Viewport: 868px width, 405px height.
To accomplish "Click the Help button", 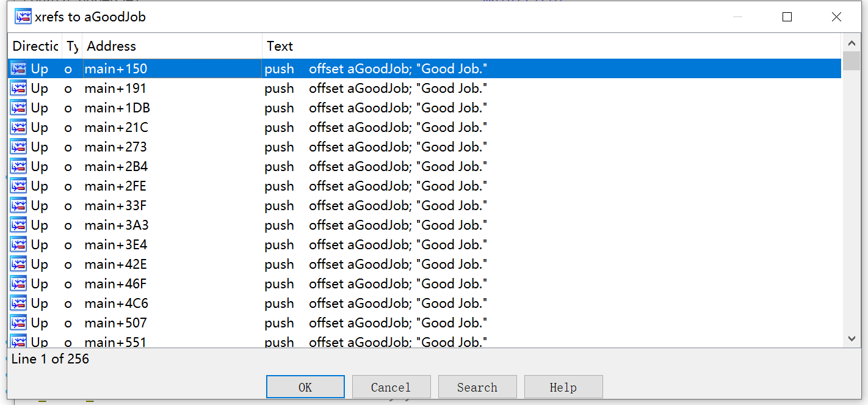I will click(x=563, y=387).
